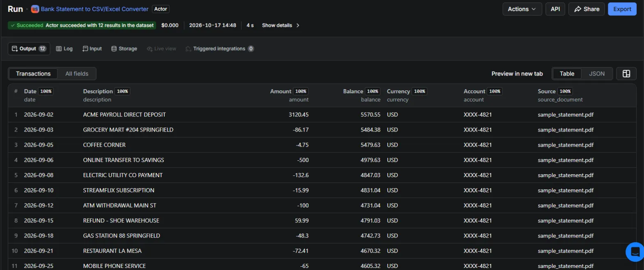
Task: Click amount 3120.45 cell
Action: [x=299, y=115]
